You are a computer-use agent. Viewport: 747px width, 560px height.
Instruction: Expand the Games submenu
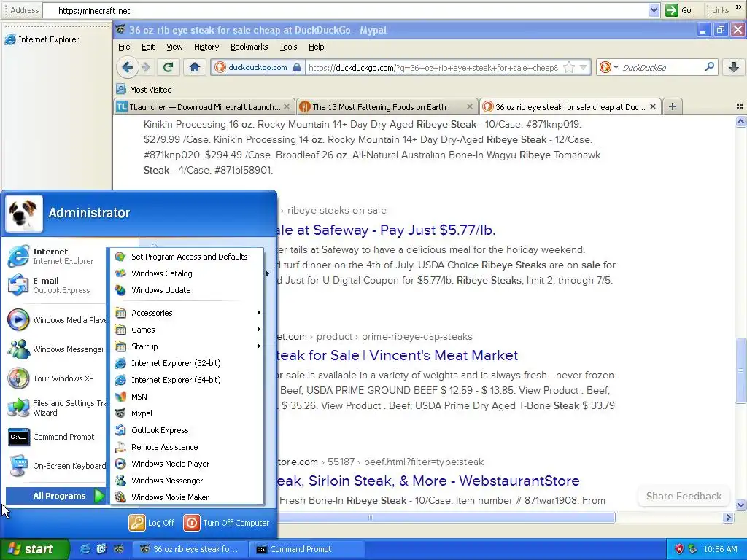point(187,330)
